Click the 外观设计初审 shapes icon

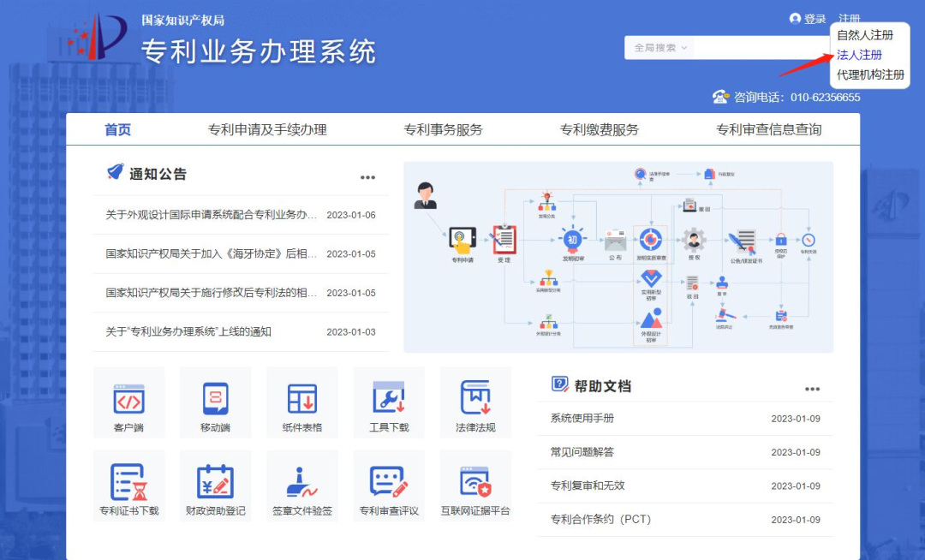tap(651, 319)
